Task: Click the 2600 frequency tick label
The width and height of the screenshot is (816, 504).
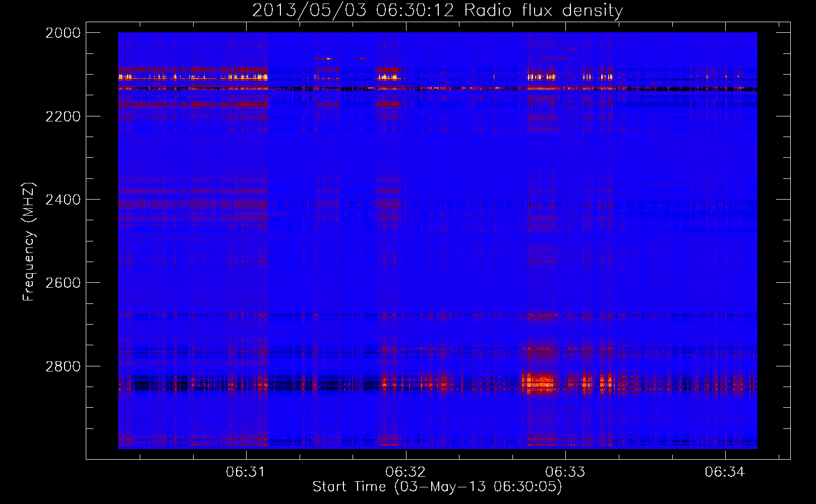Action: [63, 283]
